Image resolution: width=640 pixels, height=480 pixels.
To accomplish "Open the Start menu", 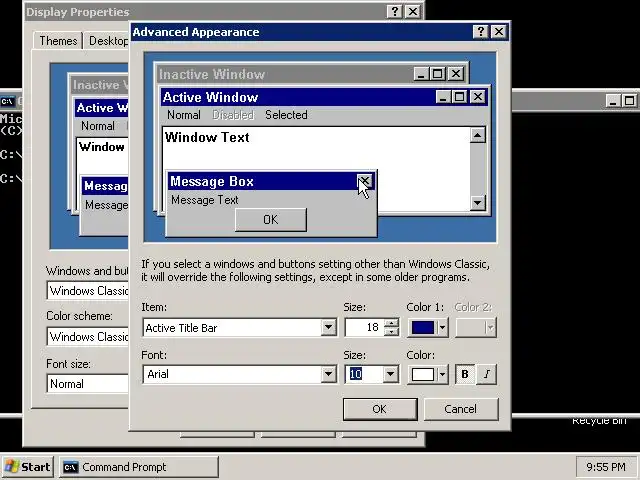I will [28, 467].
